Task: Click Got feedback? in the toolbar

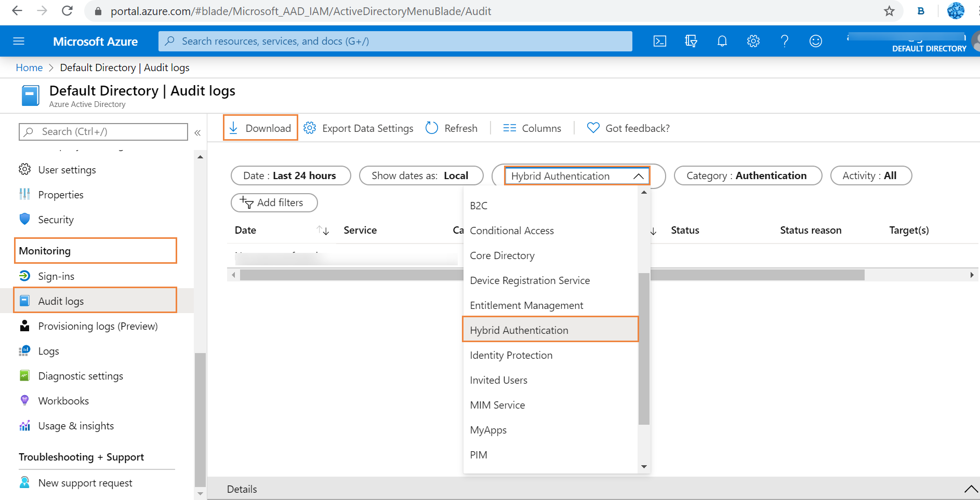Action: [628, 128]
